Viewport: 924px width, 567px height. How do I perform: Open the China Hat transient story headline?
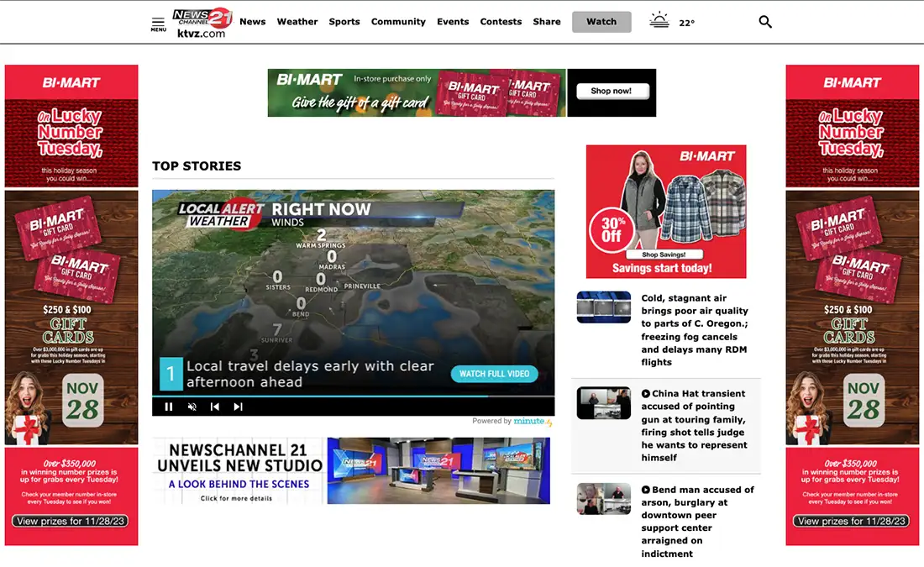[x=694, y=426]
